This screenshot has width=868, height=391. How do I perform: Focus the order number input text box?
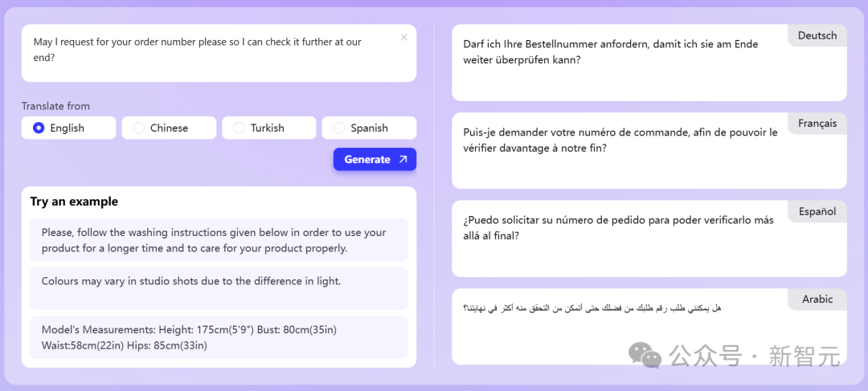pyautogui.click(x=219, y=53)
